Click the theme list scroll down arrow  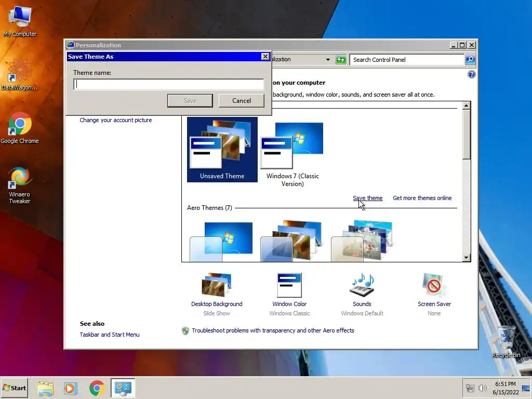point(467,258)
